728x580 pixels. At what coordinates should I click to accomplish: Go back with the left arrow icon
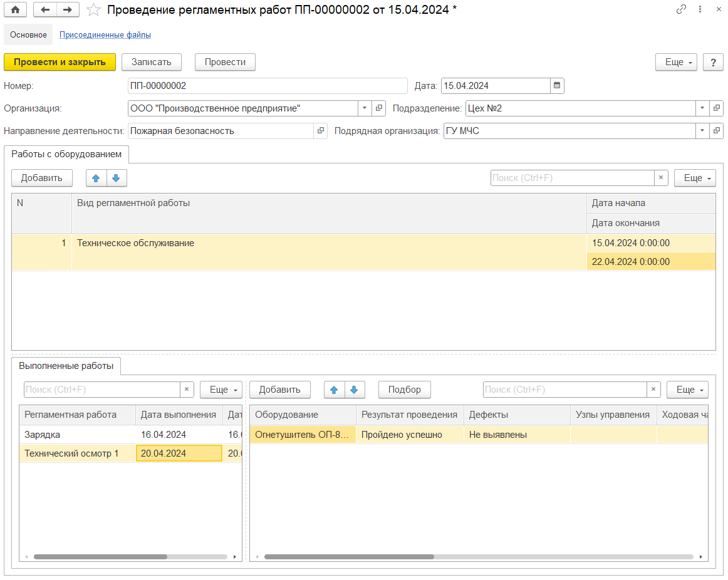click(x=45, y=9)
